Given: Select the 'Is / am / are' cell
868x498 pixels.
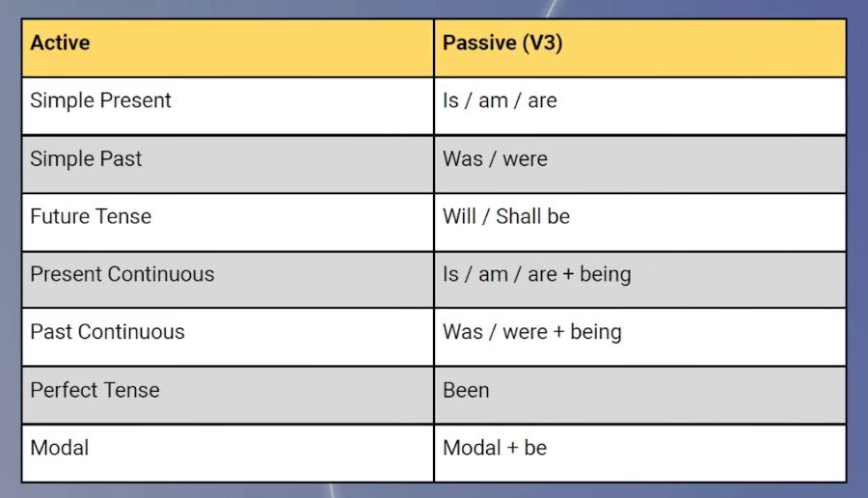Looking at the screenshot, I should [639, 105].
